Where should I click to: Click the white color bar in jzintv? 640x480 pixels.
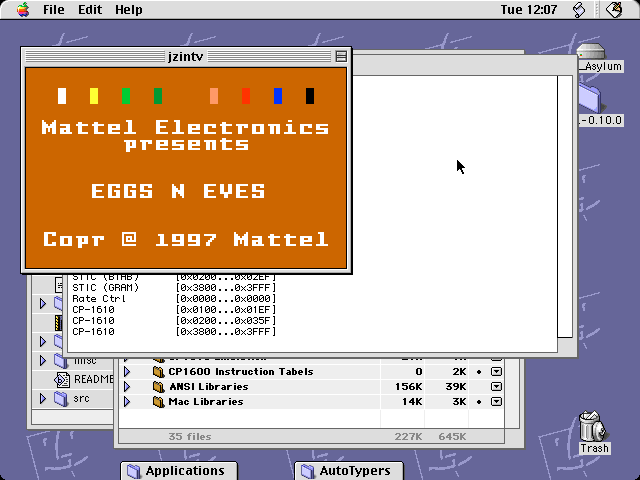(62, 96)
